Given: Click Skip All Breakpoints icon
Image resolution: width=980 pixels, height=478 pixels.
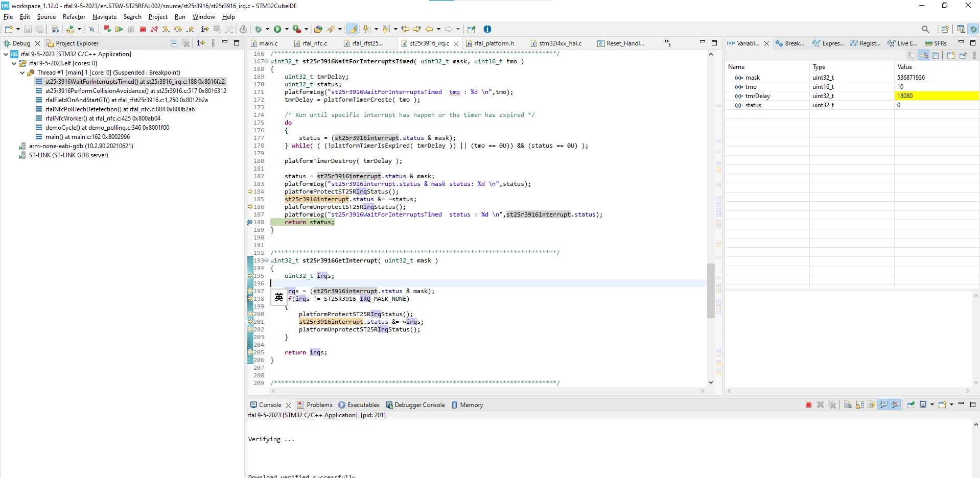Looking at the screenshot, I should tap(91, 29).
